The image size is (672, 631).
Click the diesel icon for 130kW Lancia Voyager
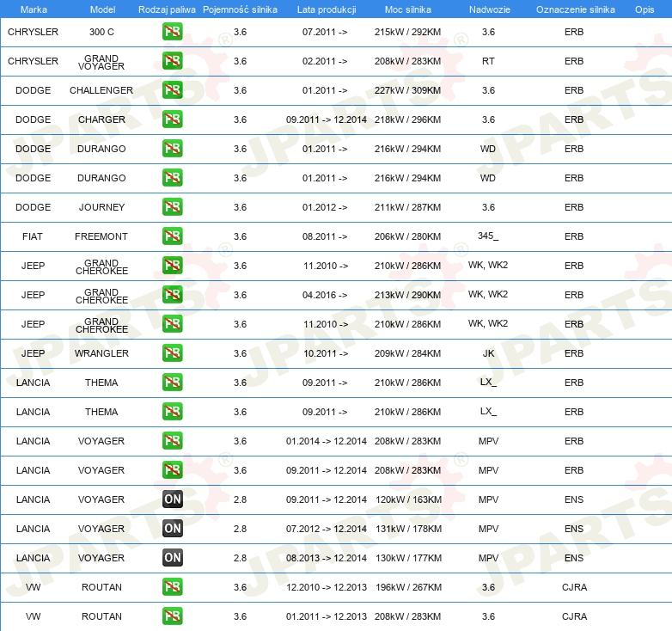pos(172,558)
